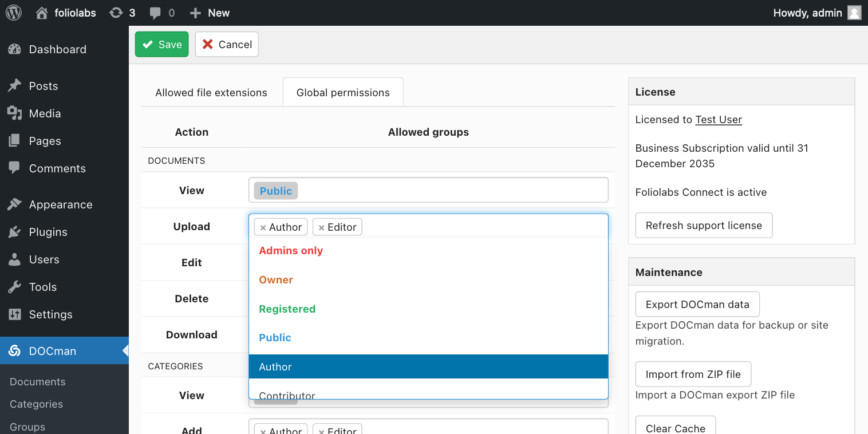
Task: Open the Global permissions tab
Action: [x=343, y=92]
